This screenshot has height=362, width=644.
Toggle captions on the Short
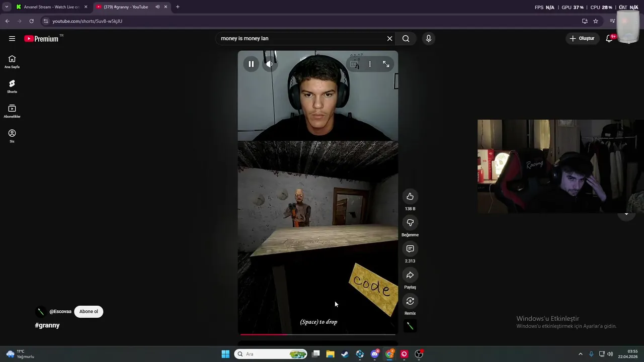(354, 64)
